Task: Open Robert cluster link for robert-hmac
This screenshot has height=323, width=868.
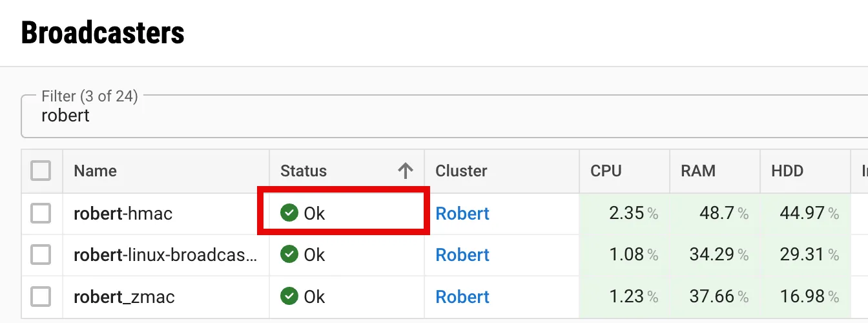Action: tap(462, 213)
